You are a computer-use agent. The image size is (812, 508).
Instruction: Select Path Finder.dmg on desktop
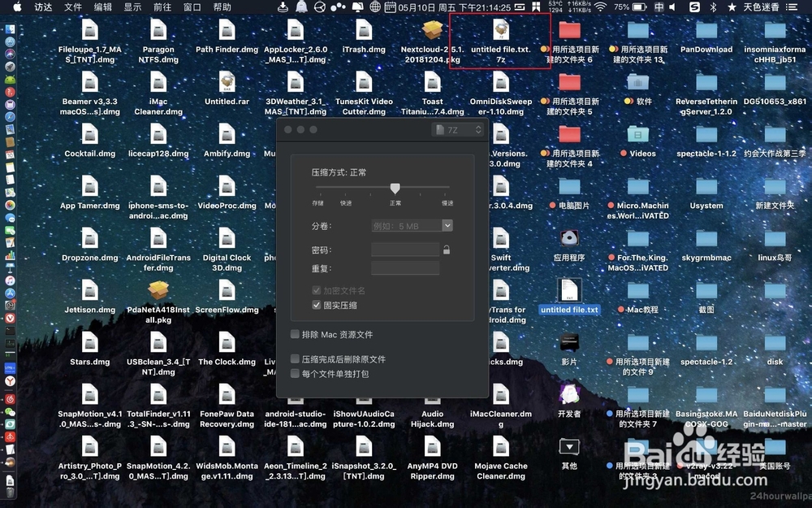pyautogui.click(x=227, y=37)
